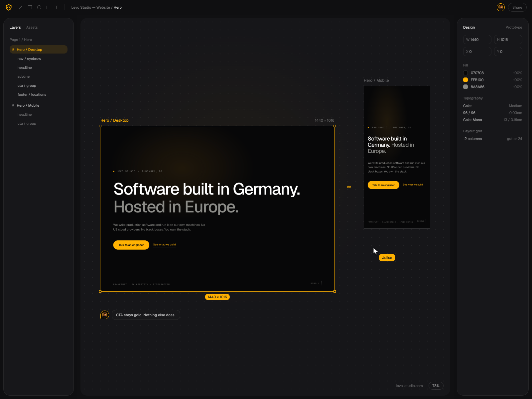This screenshot has width=532, height=399.
Task: Select the subline layer
Action: point(39,76)
